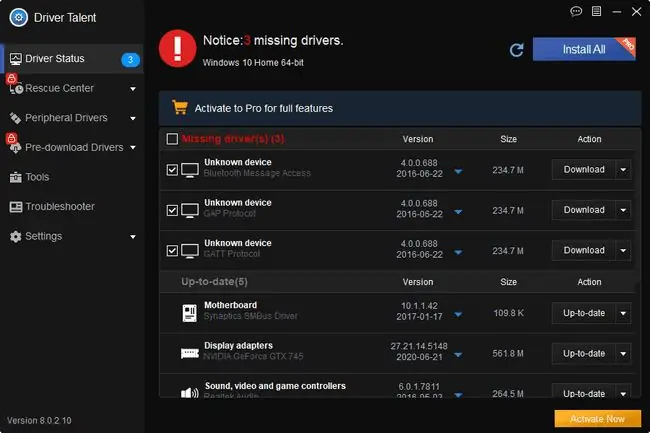Expand the Pre-download Drivers submenu arrow
650x433 pixels.
tap(133, 148)
